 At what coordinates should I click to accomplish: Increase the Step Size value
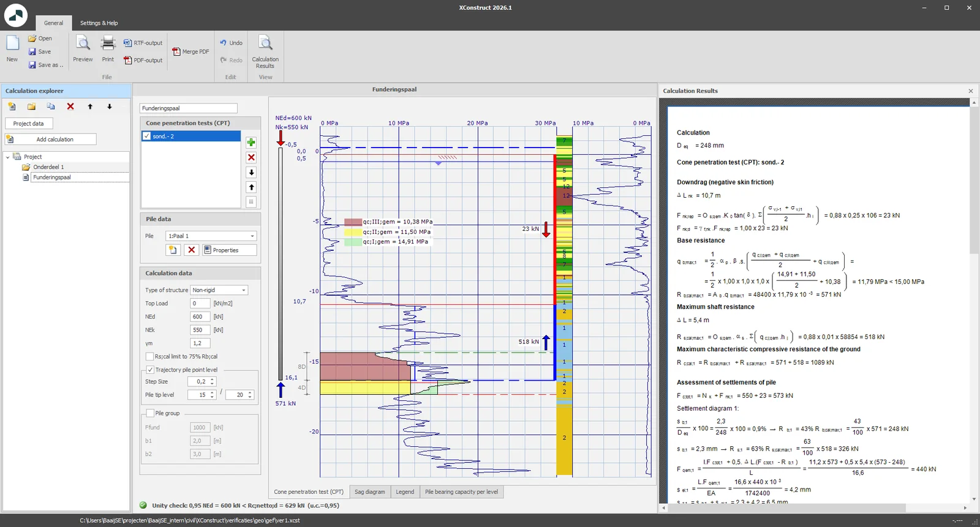(x=213, y=379)
